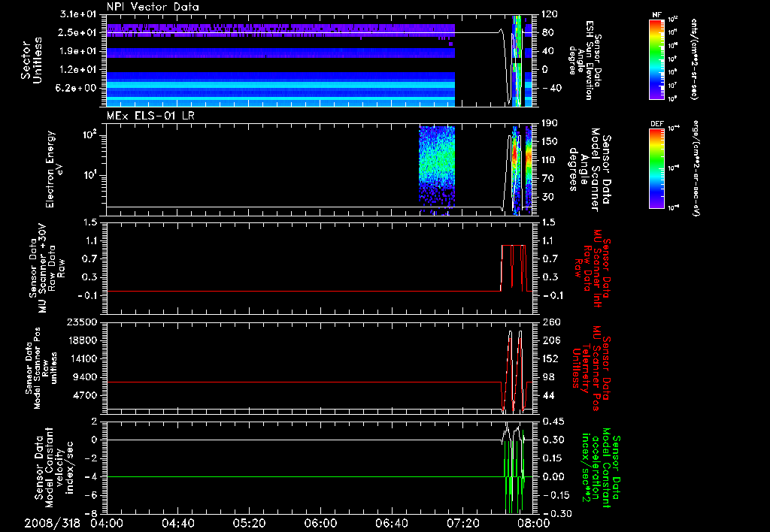Click the NF color scale bar
770x532 pixels.
coord(657,59)
